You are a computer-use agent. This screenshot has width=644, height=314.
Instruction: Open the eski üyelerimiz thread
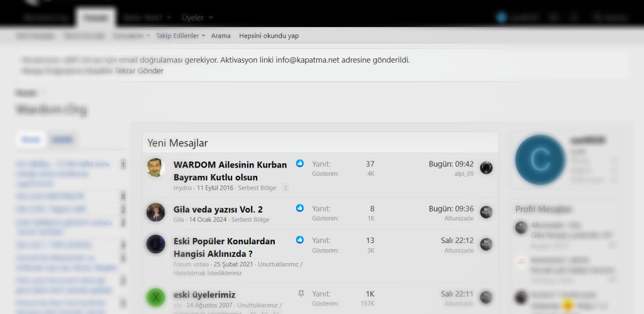[204, 295]
